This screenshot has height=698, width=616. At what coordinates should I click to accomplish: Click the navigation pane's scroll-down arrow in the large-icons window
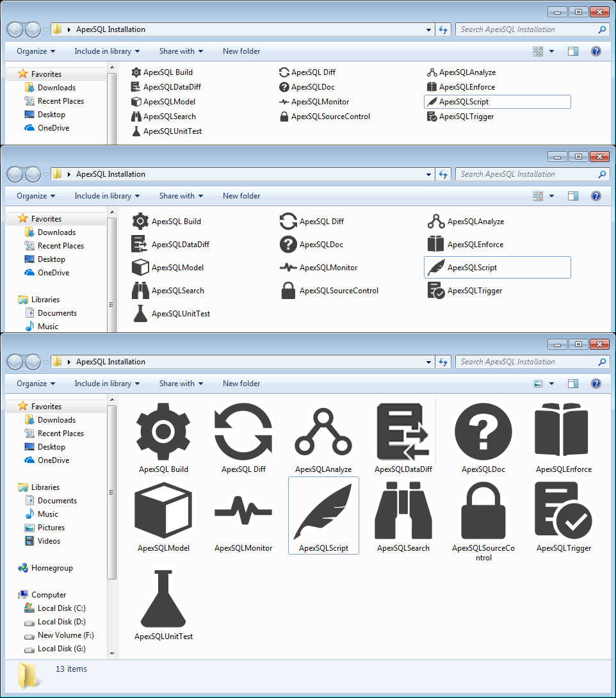(112, 653)
